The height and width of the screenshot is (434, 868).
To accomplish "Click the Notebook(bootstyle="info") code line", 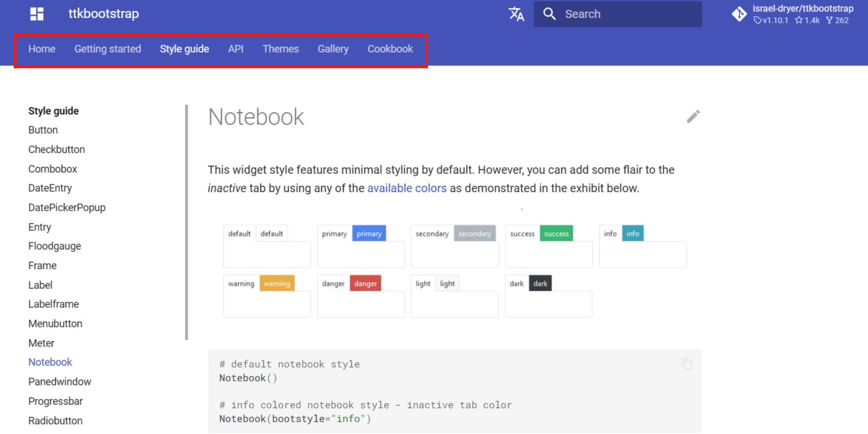I will (x=295, y=419).
